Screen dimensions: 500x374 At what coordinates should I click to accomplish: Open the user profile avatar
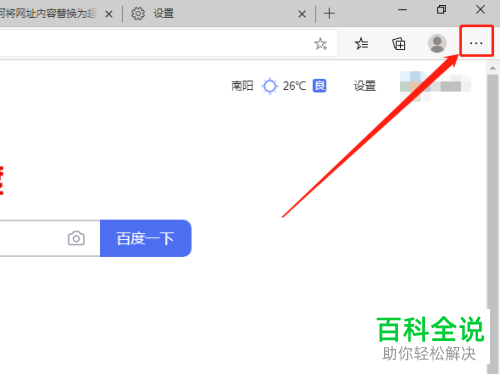(437, 43)
